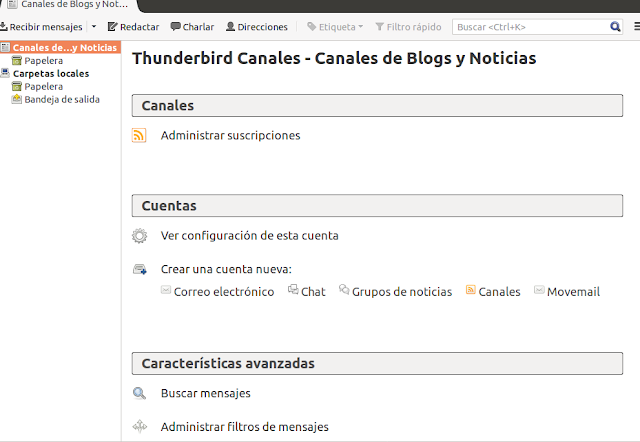Image resolution: width=640 pixels, height=442 pixels.
Task: Focus the Buscar search input field
Action: click(x=531, y=27)
